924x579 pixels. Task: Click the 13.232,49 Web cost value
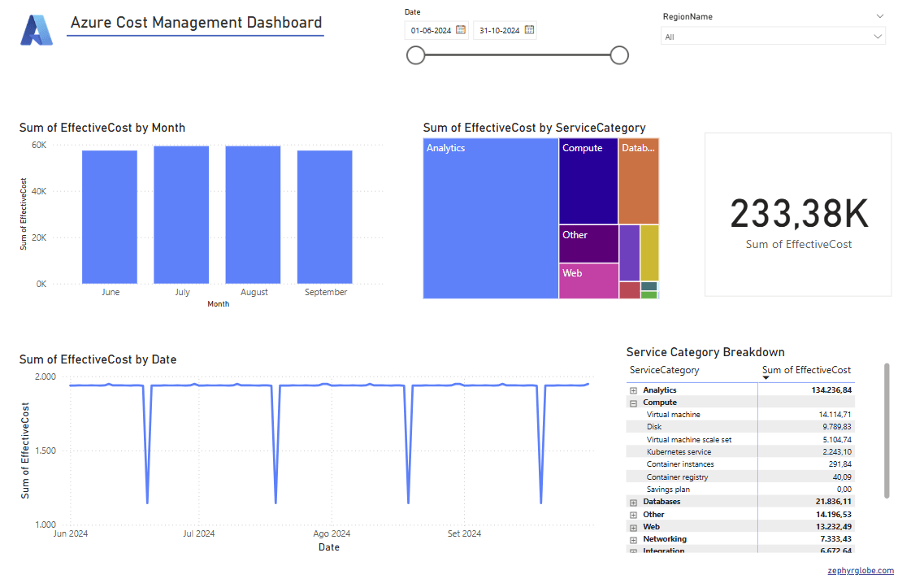pyautogui.click(x=833, y=527)
